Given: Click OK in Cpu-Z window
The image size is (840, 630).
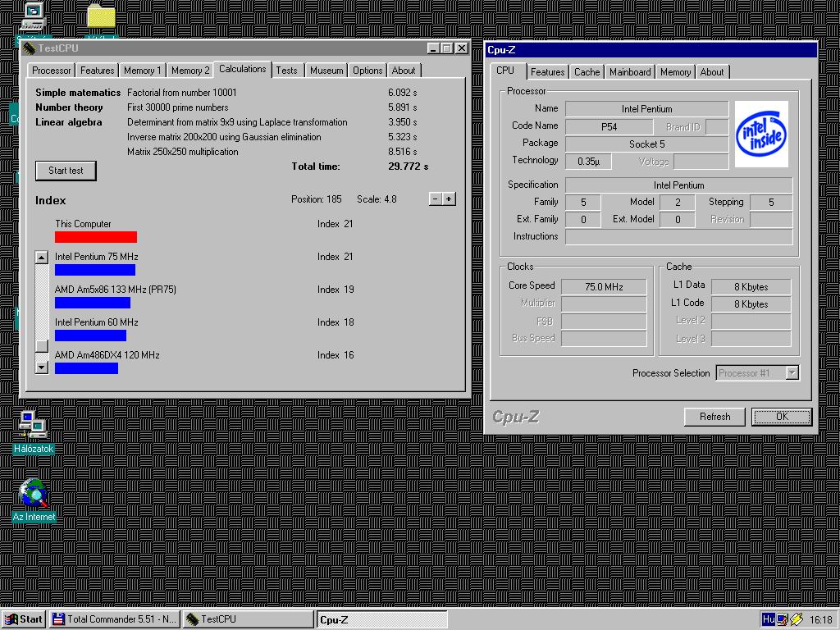Looking at the screenshot, I should pyautogui.click(x=782, y=417).
